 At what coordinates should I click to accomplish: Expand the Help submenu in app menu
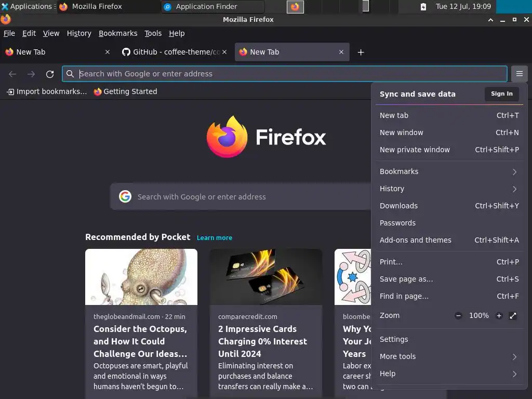click(x=449, y=374)
